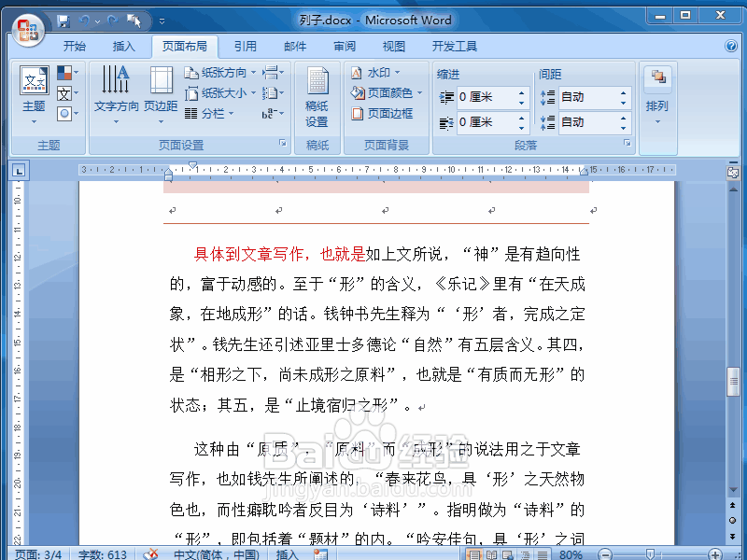Launch Paragraph dialog from group corner
The height and width of the screenshot is (560, 747).
[x=627, y=143]
